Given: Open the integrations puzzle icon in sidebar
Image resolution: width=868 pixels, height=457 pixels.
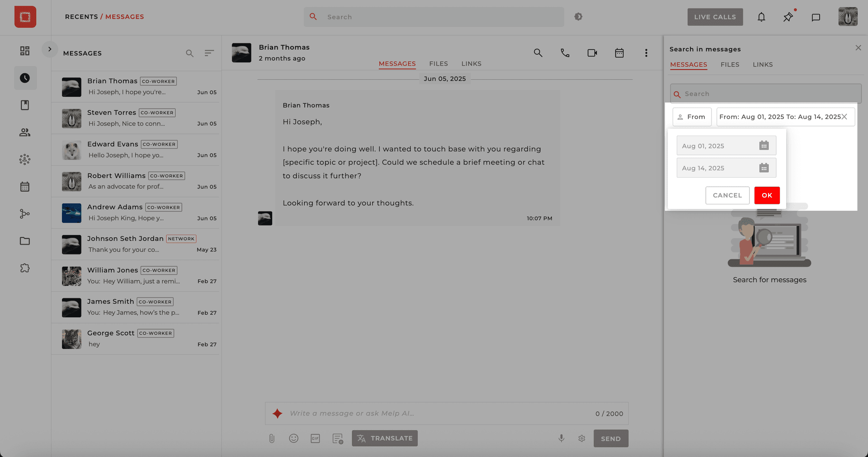Looking at the screenshot, I should point(25,268).
